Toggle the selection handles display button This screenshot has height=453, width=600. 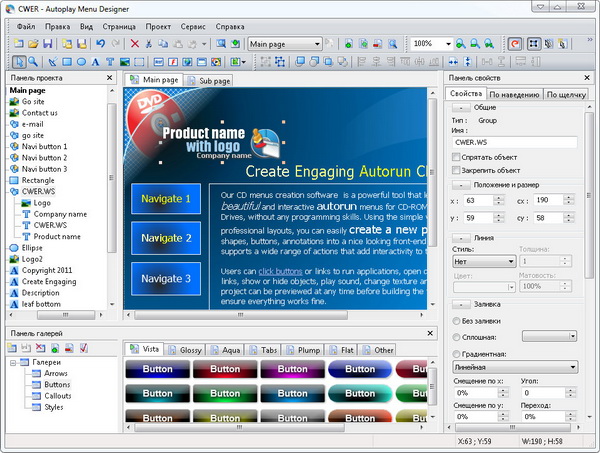[x=534, y=44]
